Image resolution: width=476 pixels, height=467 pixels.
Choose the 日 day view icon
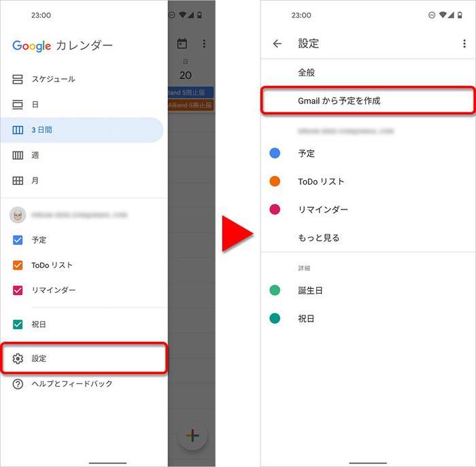click(x=18, y=105)
